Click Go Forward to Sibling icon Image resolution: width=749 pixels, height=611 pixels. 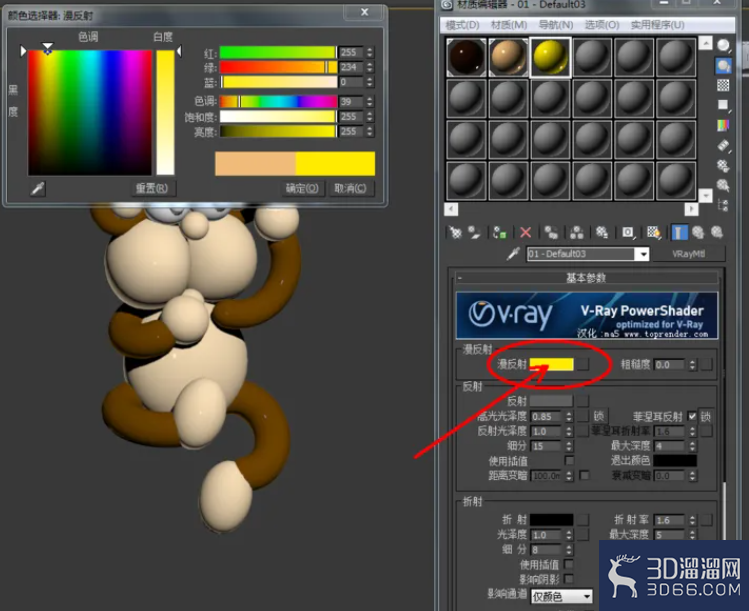[717, 232]
